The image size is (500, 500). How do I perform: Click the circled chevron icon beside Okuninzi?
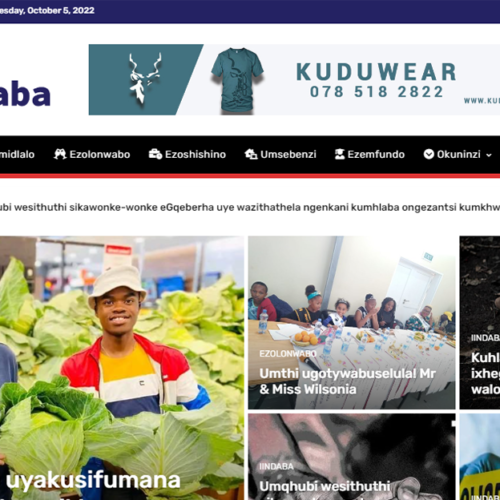(429, 154)
